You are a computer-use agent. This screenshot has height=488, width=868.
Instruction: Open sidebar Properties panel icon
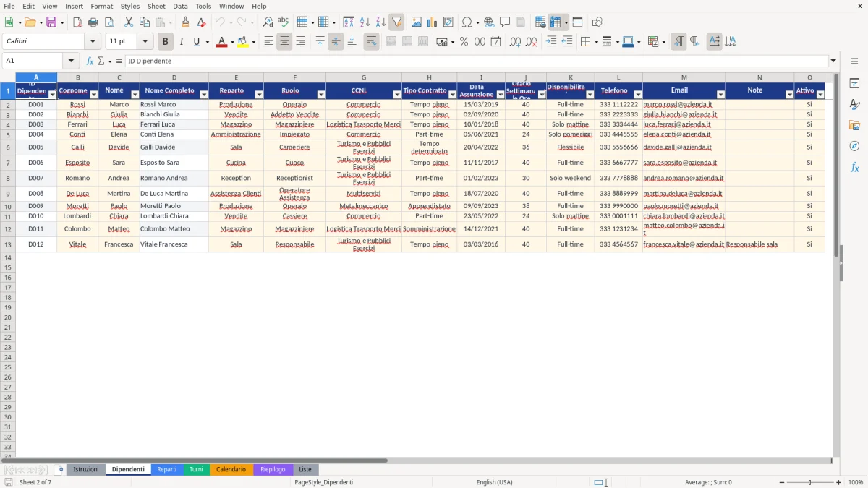[x=854, y=84]
